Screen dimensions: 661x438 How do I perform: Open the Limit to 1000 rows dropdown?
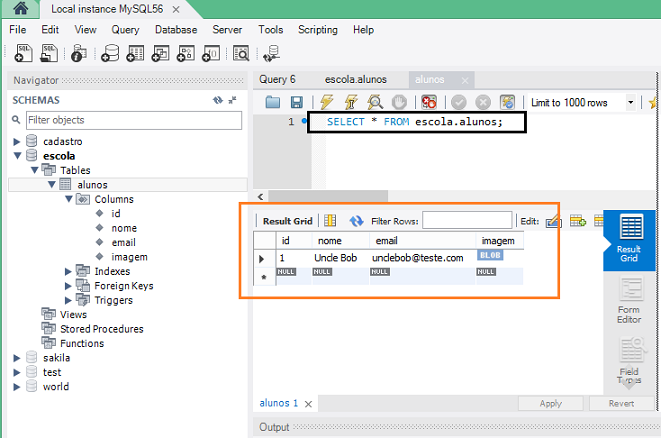(631, 102)
